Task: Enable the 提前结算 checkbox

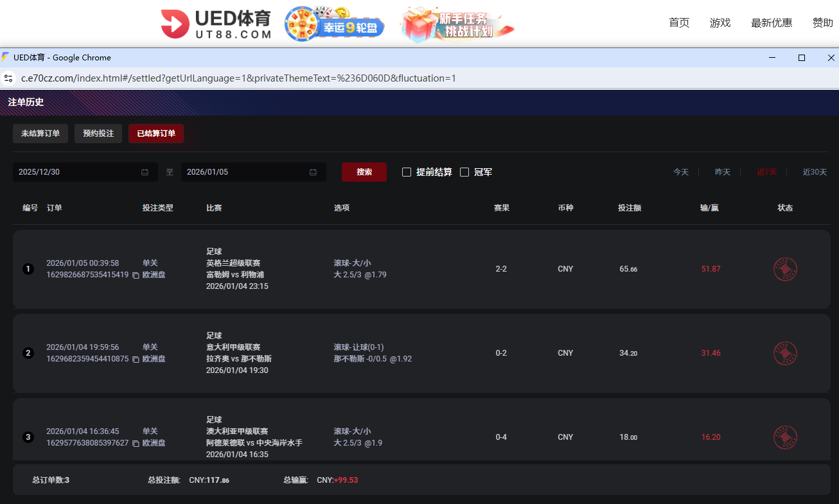Action: coord(407,172)
